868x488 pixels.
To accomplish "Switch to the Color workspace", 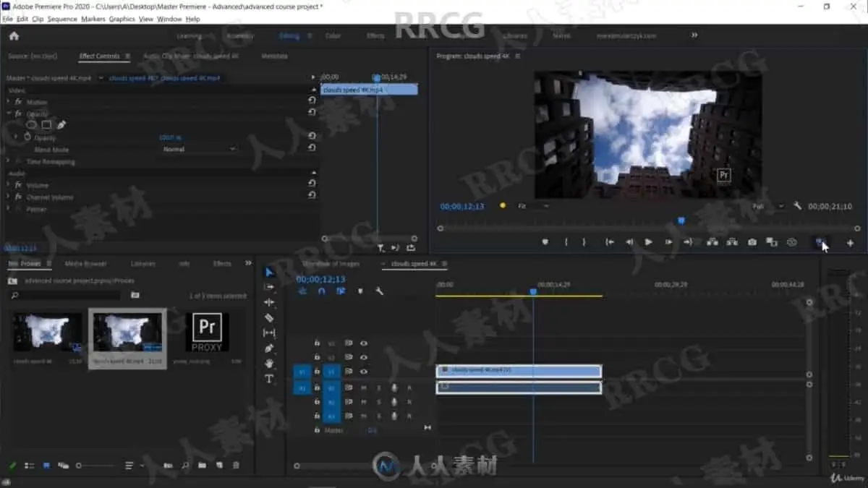I will pyautogui.click(x=333, y=35).
